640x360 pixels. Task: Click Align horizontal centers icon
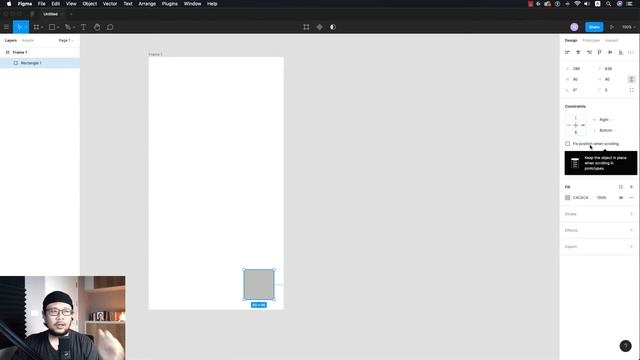[x=578, y=52]
